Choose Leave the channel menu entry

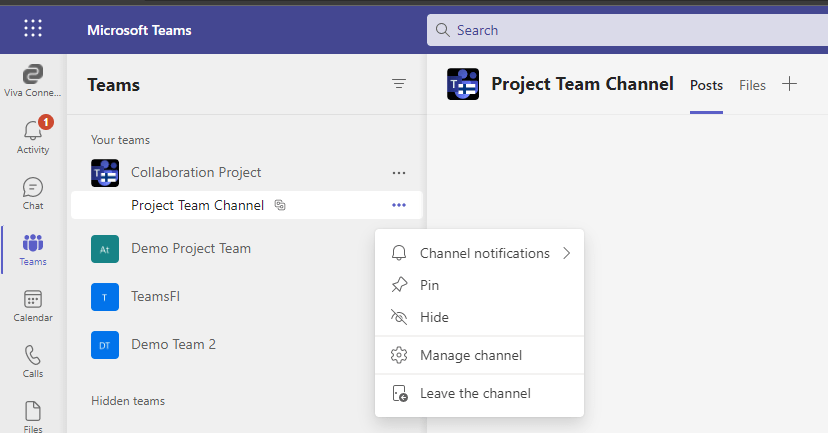tap(474, 393)
